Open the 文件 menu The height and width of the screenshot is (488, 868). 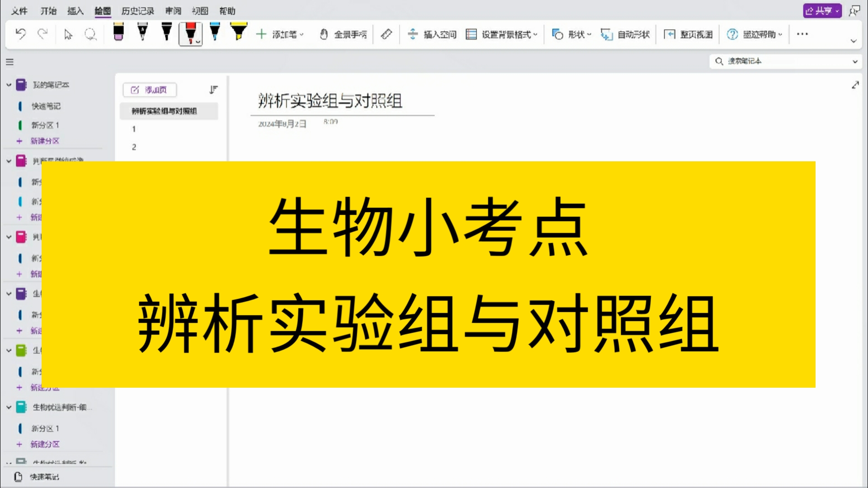coord(19,11)
